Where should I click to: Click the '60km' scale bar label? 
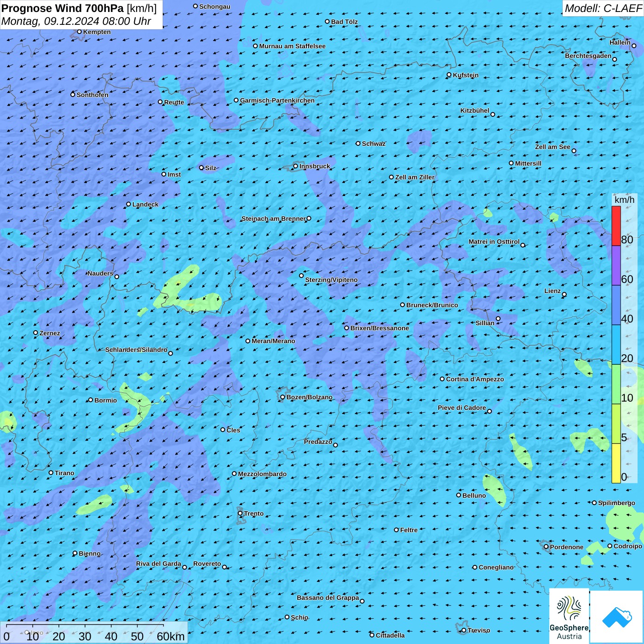(171, 636)
